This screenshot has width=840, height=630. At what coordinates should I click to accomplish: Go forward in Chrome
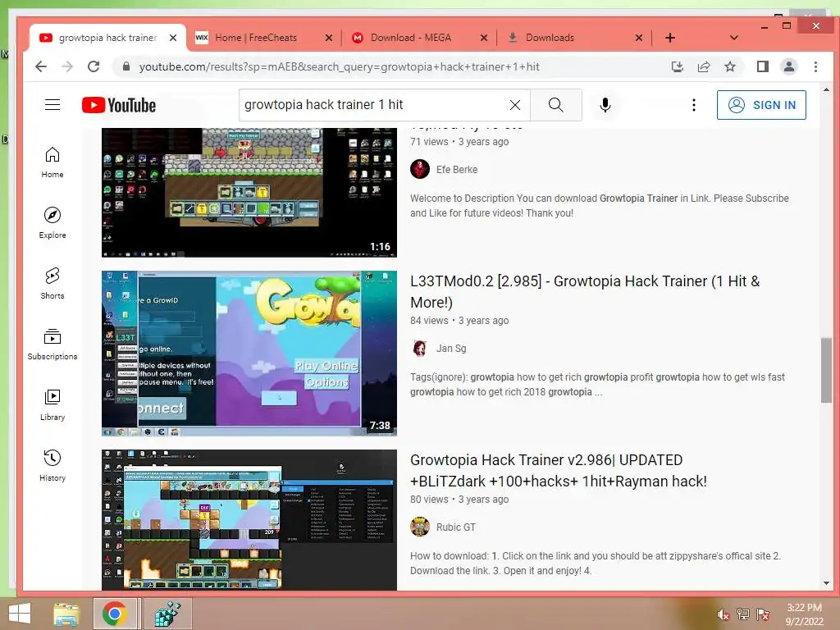click(x=67, y=66)
